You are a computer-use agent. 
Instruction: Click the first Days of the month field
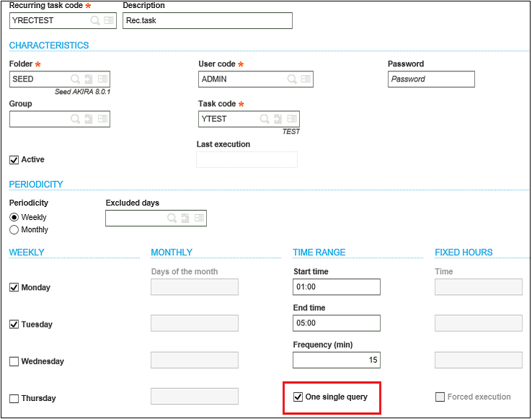click(x=195, y=287)
